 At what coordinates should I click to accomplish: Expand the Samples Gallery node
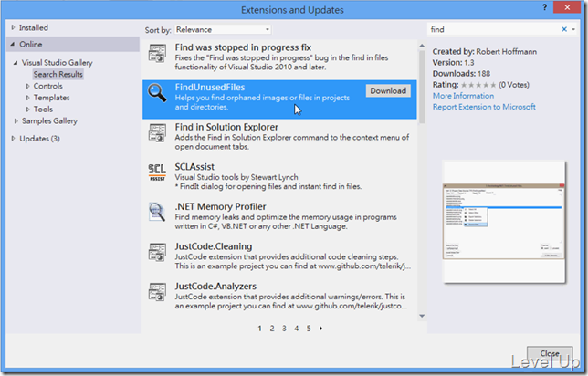tap(16, 120)
